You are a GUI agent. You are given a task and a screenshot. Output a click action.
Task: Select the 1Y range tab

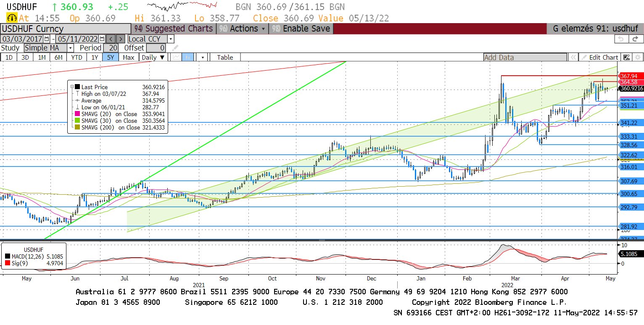pyautogui.click(x=95, y=57)
